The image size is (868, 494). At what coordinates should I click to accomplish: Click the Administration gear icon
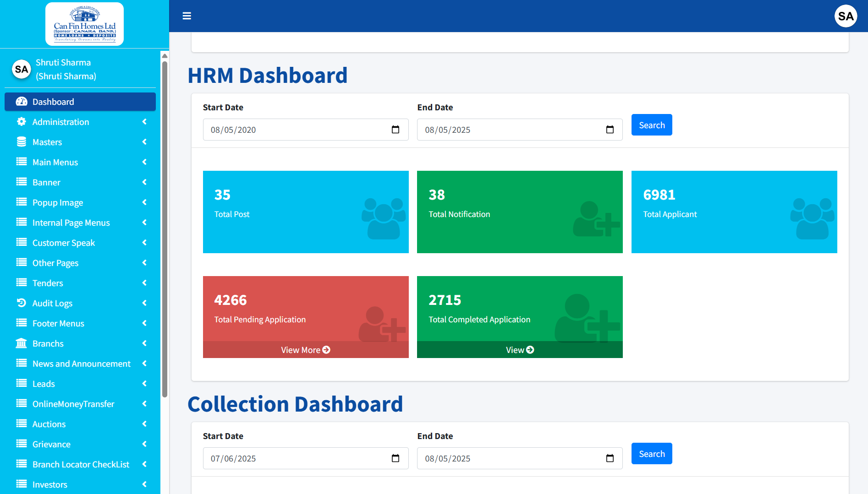point(22,122)
